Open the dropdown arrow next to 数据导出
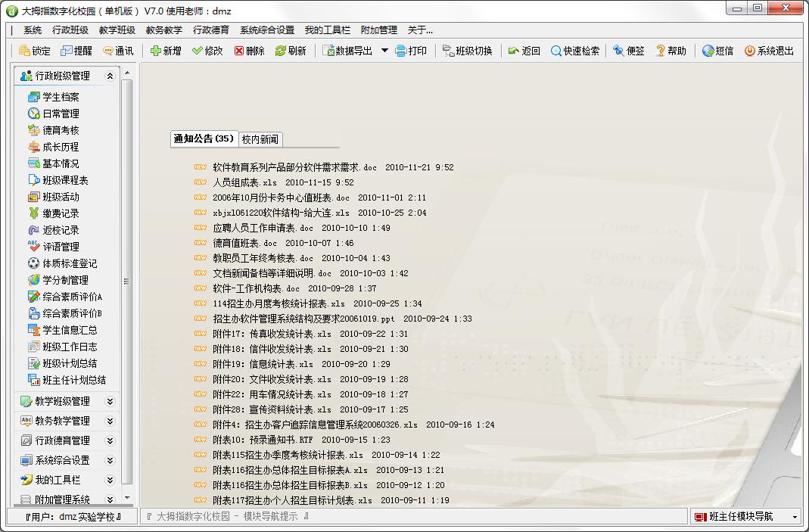This screenshot has width=809, height=532. 384,51
